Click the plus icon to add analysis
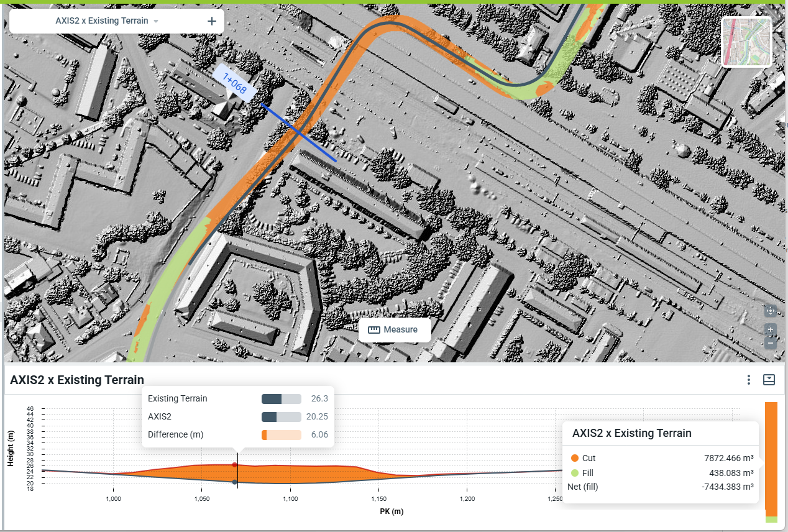 pyautogui.click(x=212, y=21)
